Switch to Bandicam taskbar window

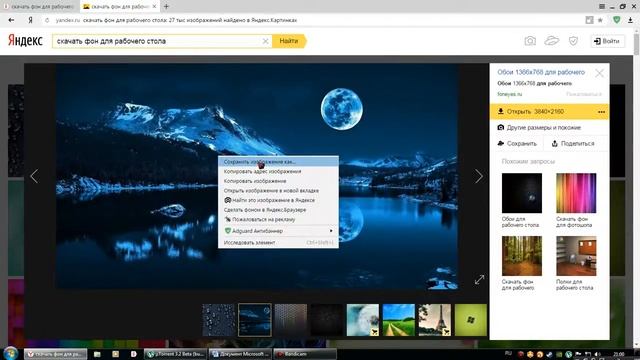(304, 354)
